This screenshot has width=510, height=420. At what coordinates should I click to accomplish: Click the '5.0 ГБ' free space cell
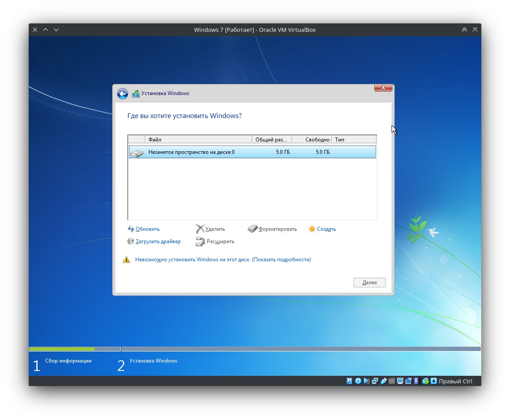point(322,152)
